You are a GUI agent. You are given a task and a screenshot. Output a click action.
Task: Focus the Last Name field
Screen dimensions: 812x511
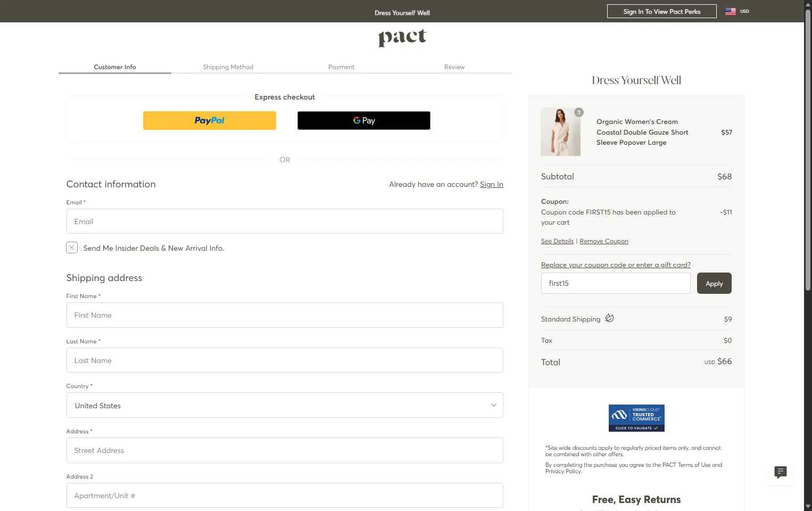[x=285, y=360]
